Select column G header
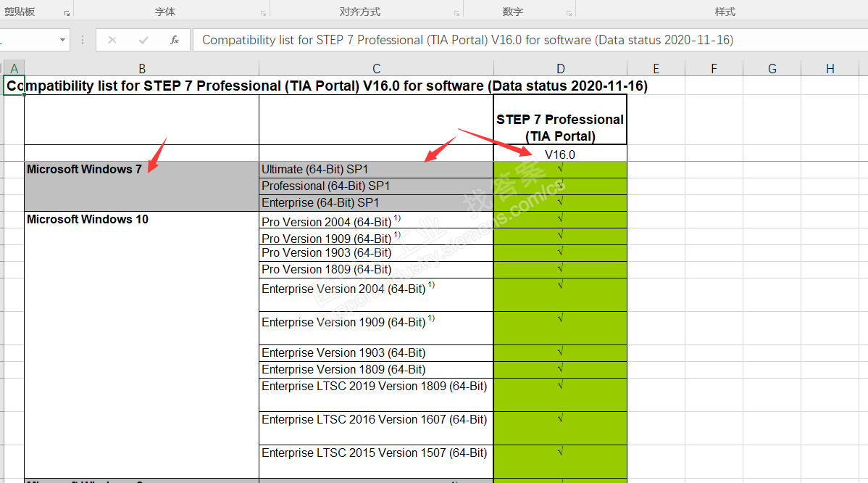The height and width of the screenshot is (483, 868). click(772, 68)
